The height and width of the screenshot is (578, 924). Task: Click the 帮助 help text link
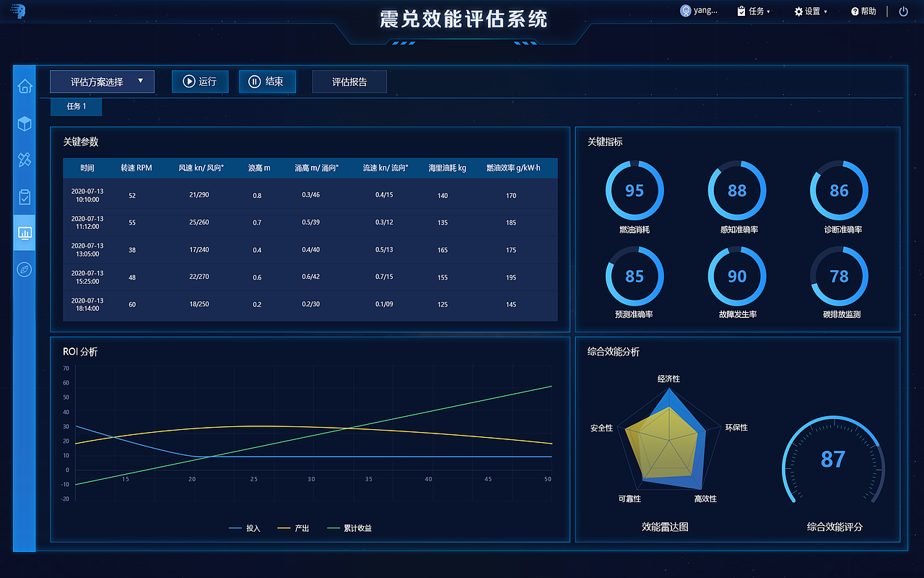pyautogui.click(x=868, y=11)
